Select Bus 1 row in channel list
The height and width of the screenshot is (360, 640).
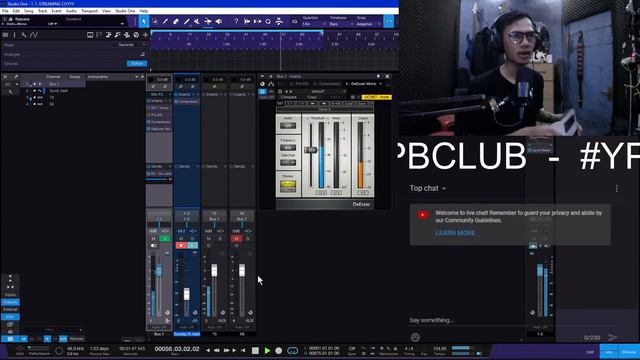tap(53, 84)
